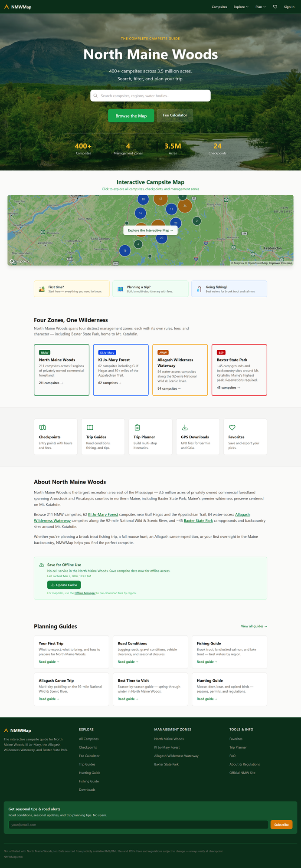Image resolution: width=301 pixels, height=868 pixels.
Task: Open map cluster marker labeled 11
Action: tap(171, 209)
